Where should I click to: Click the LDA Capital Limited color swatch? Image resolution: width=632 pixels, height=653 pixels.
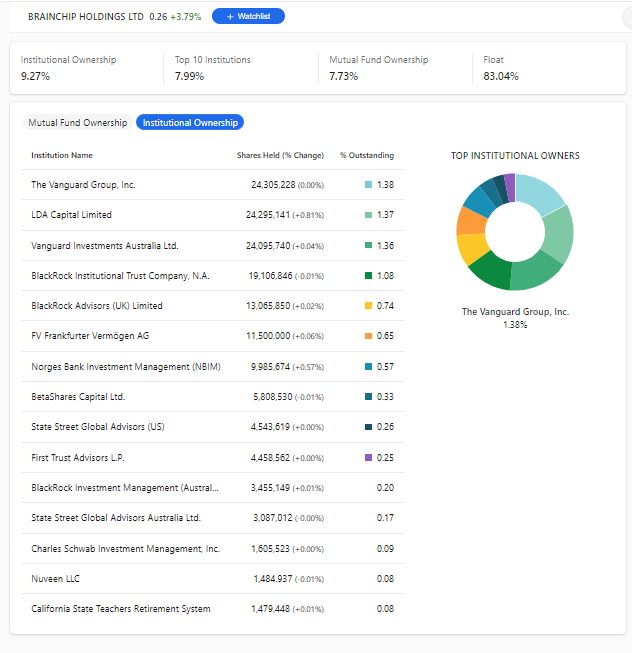[368, 215]
